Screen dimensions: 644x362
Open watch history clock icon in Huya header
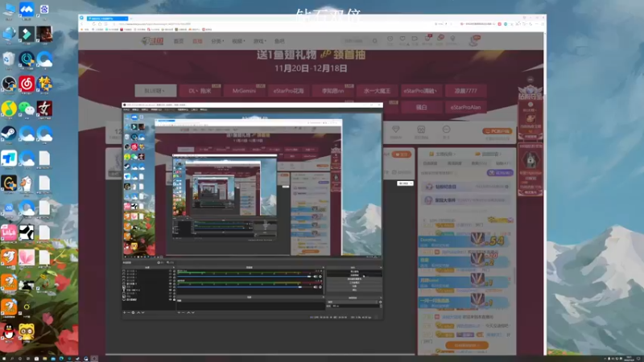[390, 39]
